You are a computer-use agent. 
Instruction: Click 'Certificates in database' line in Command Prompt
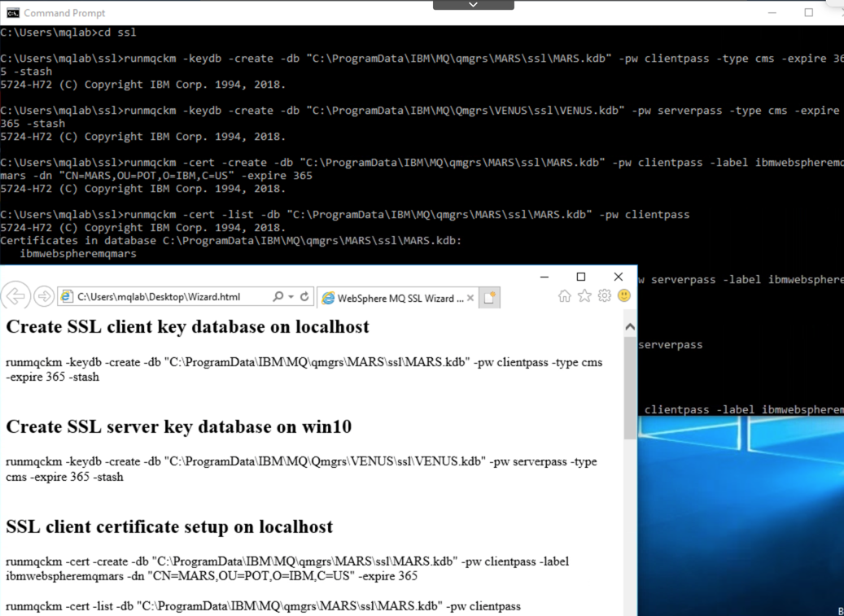click(x=231, y=241)
